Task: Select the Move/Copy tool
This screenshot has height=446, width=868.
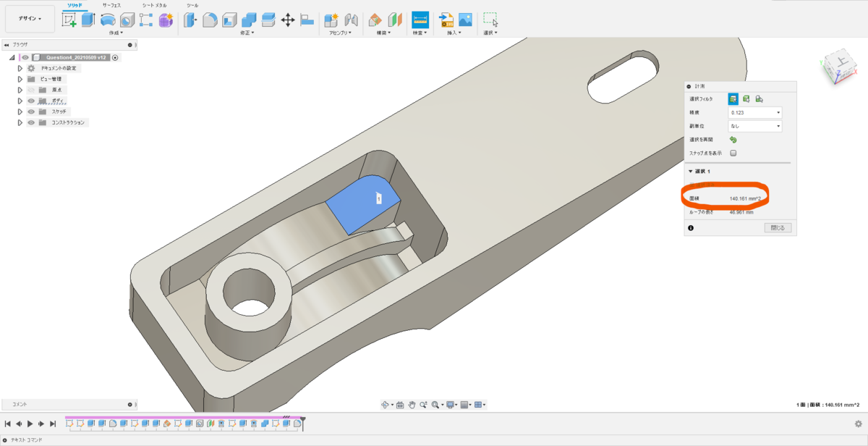Action: [287, 20]
